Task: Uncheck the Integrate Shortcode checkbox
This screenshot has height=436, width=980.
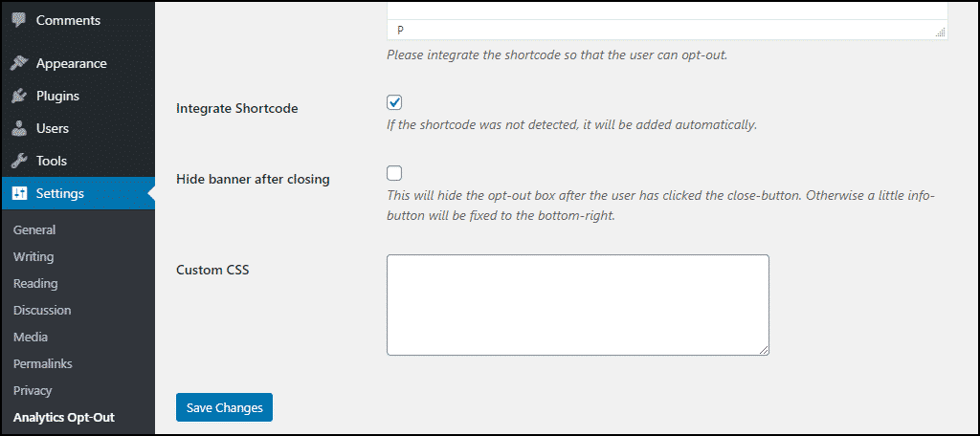Action: tap(394, 102)
